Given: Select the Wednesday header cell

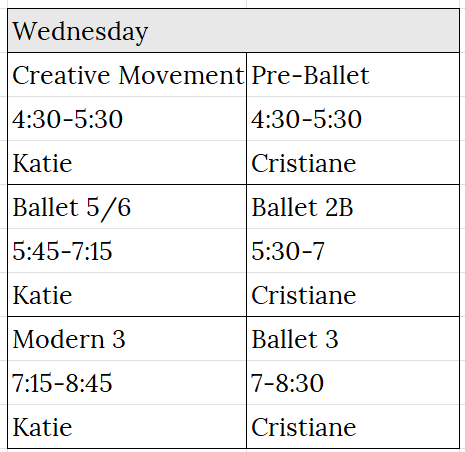Looking at the screenshot, I should 233,30.
